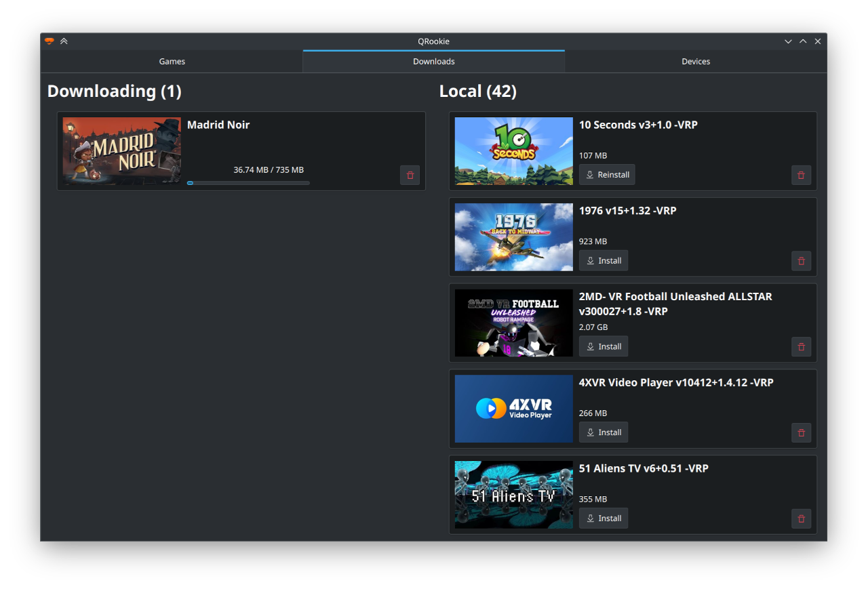
Task: Click the Madrid Noir download progress bar
Action: 248,183
